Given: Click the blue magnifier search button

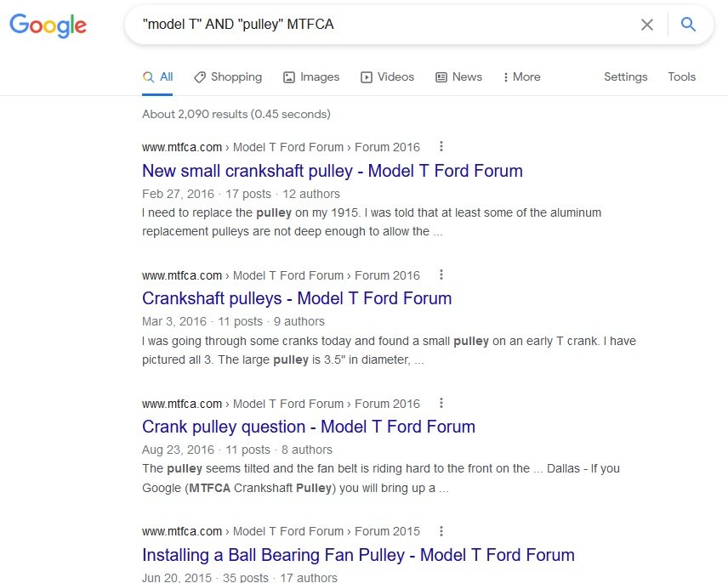Looking at the screenshot, I should point(689,25).
